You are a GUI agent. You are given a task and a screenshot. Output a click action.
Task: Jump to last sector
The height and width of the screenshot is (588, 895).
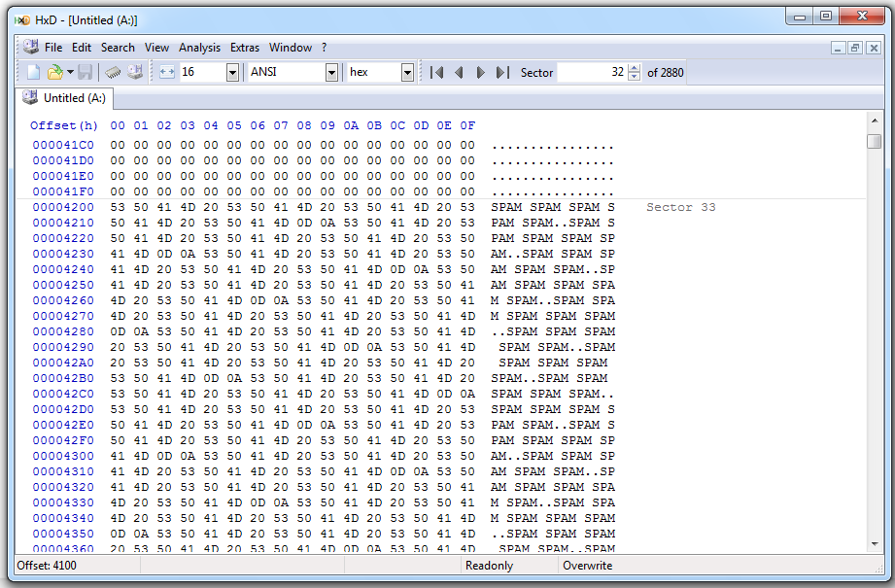[502, 73]
